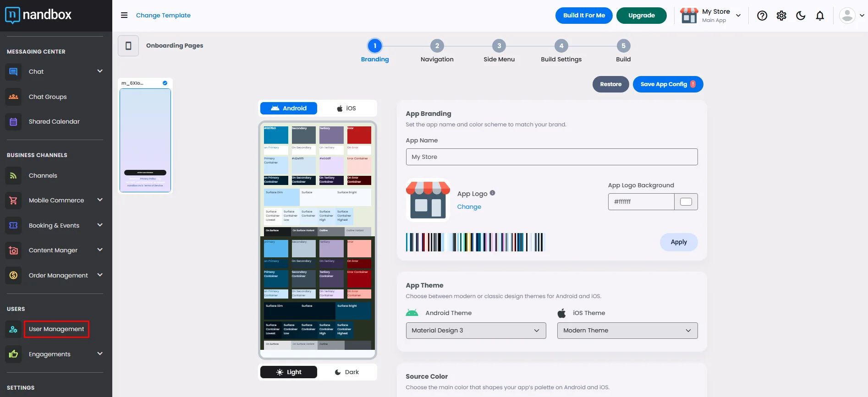
Task: Click the Apple icon beside iOS Theme
Action: click(x=561, y=313)
